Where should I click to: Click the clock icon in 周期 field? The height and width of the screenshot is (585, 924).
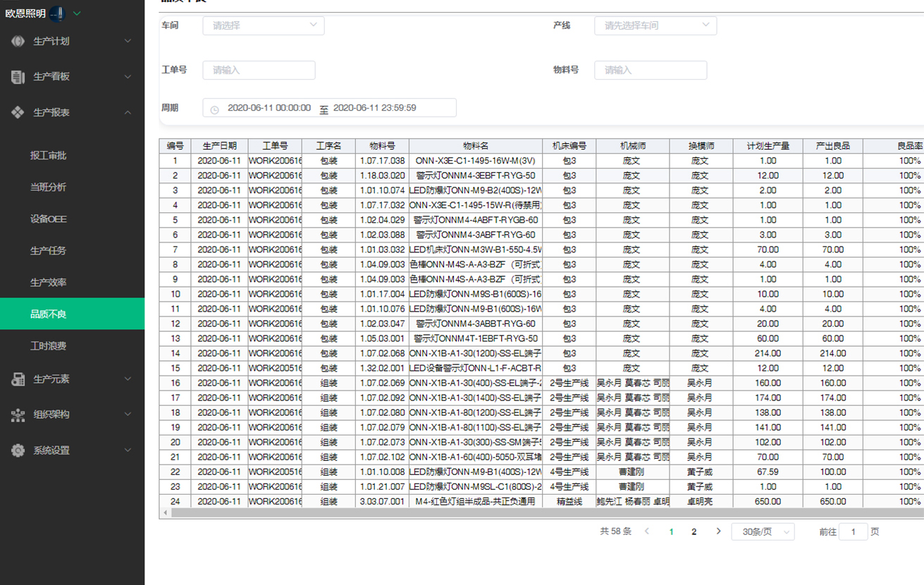pyautogui.click(x=215, y=109)
